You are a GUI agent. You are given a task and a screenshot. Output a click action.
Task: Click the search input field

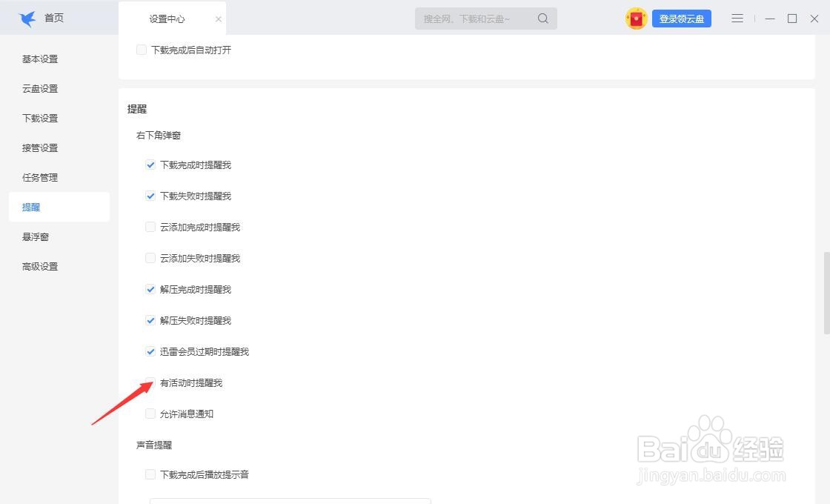[474, 18]
